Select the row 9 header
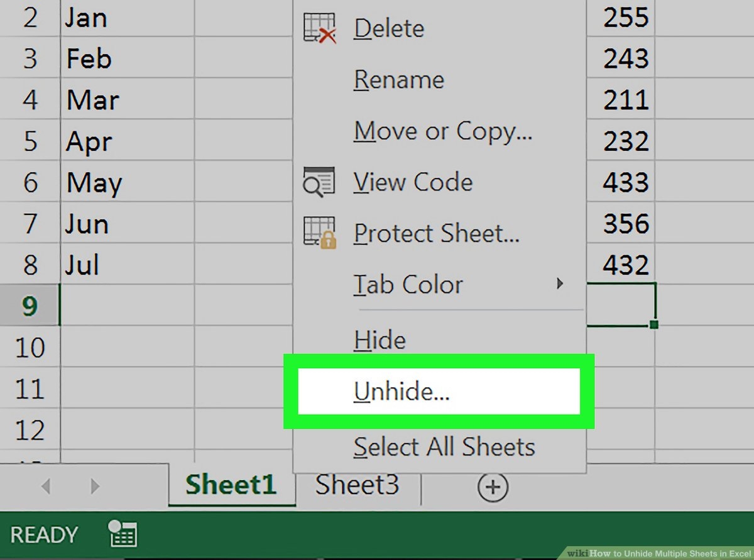Screen dimensions: 754x560 click(29, 305)
